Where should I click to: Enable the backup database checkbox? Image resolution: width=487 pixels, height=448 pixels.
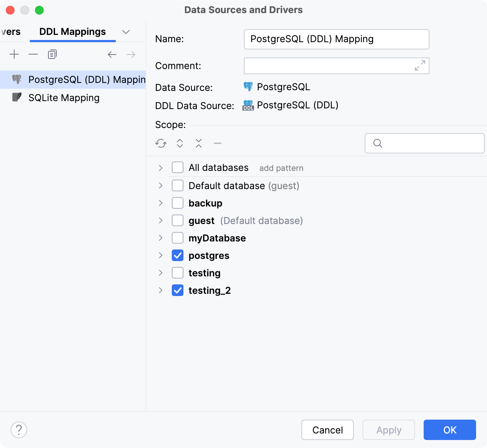click(177, 203)
